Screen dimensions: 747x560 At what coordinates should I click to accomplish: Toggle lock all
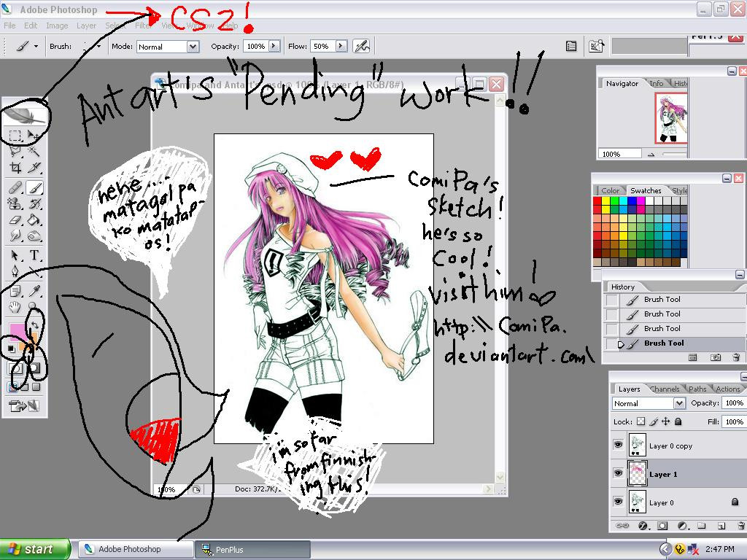click(678, 421)
